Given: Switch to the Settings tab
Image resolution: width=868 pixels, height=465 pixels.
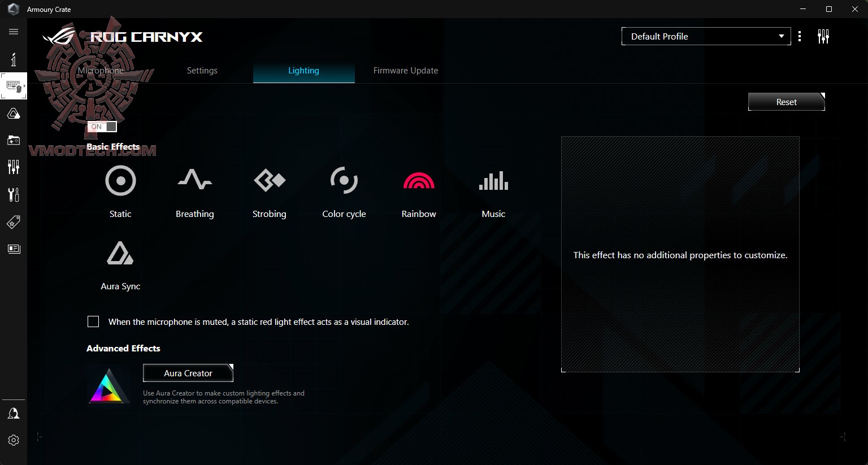Looking at the screenshot, I should 202,71.
